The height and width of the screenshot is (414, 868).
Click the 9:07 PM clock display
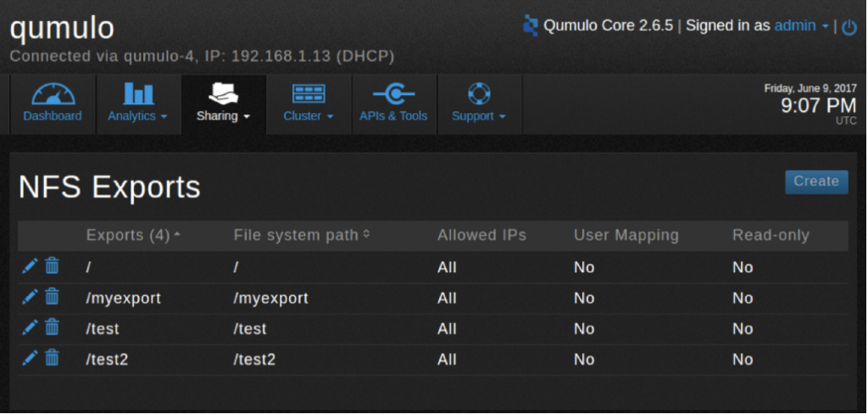tap(819, 105)
